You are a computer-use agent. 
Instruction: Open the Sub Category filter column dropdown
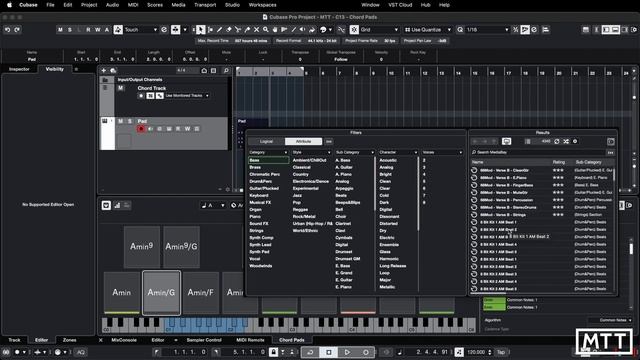point(355,152)
